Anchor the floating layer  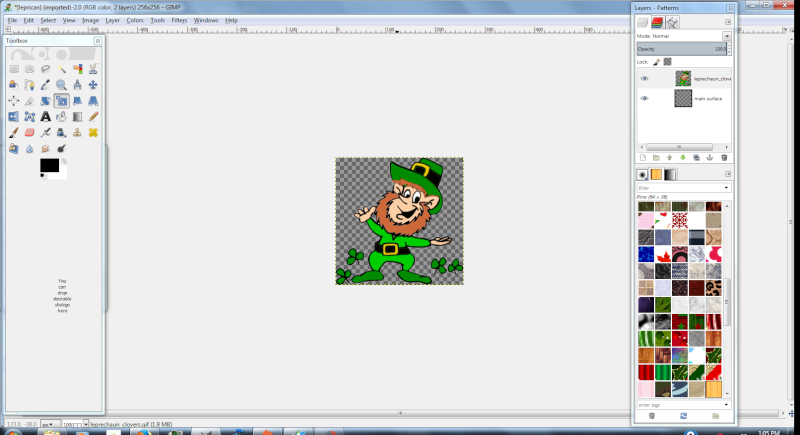(x=710, y=158)
